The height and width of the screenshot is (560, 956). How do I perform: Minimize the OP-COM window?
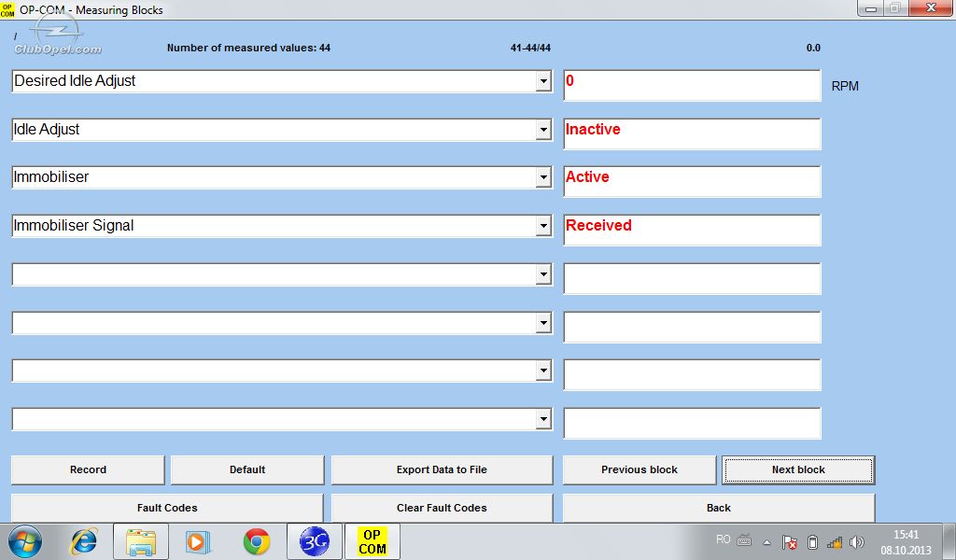[871, 8]
